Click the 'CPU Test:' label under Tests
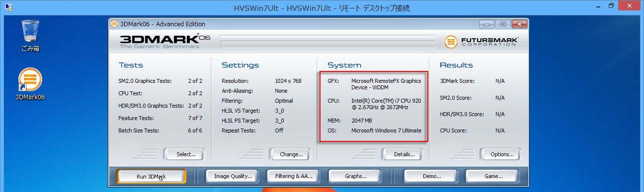Viewport: 644px width, 192px height. coord(131,93)
